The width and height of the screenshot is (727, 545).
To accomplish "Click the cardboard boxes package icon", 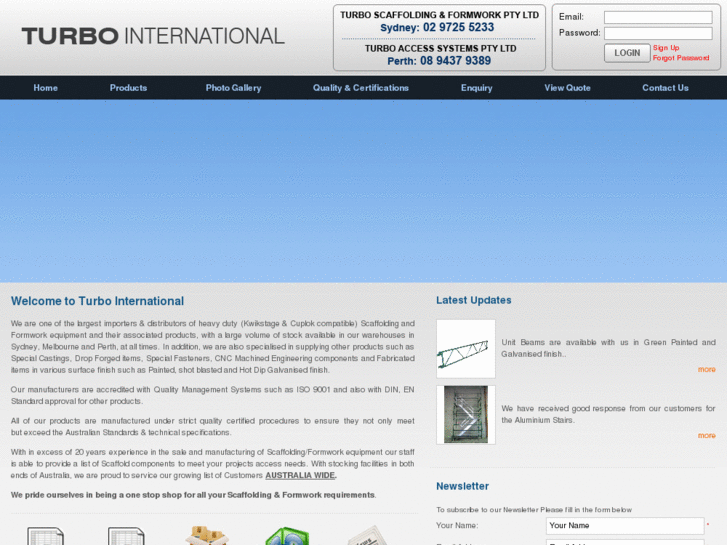I will point(207,536).
